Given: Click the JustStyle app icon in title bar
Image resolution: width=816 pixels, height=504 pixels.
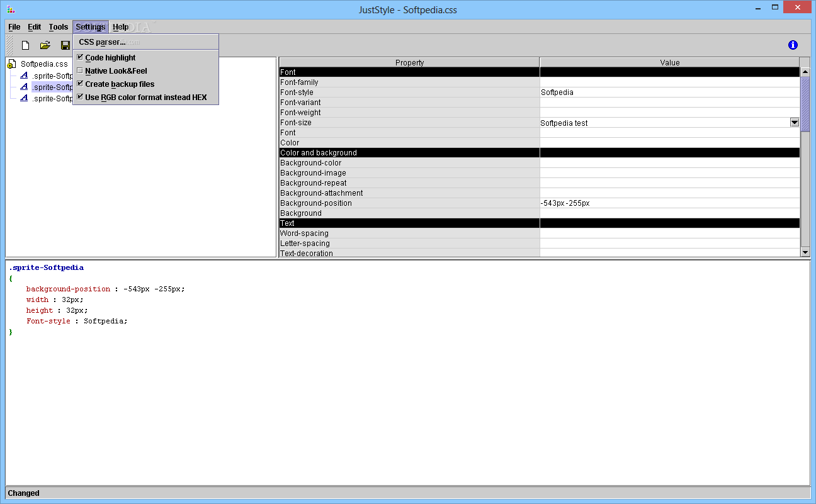Looking at the screenshot, I should coord(9,9).
